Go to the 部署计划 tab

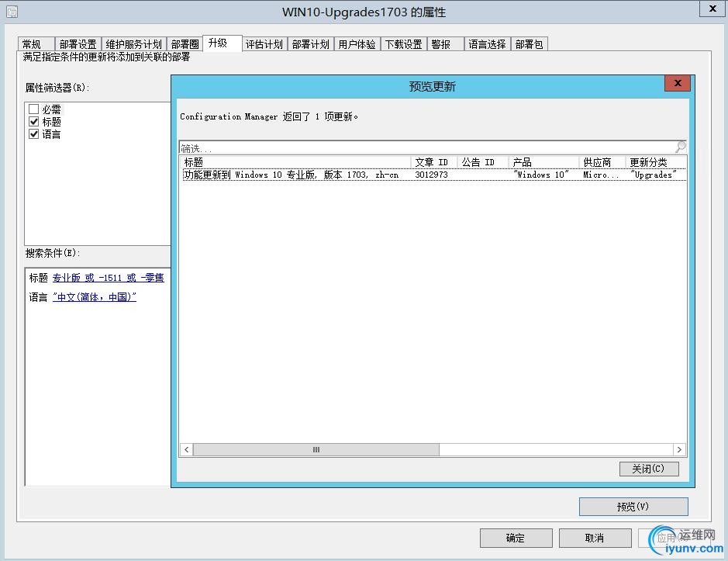(311, 44)
